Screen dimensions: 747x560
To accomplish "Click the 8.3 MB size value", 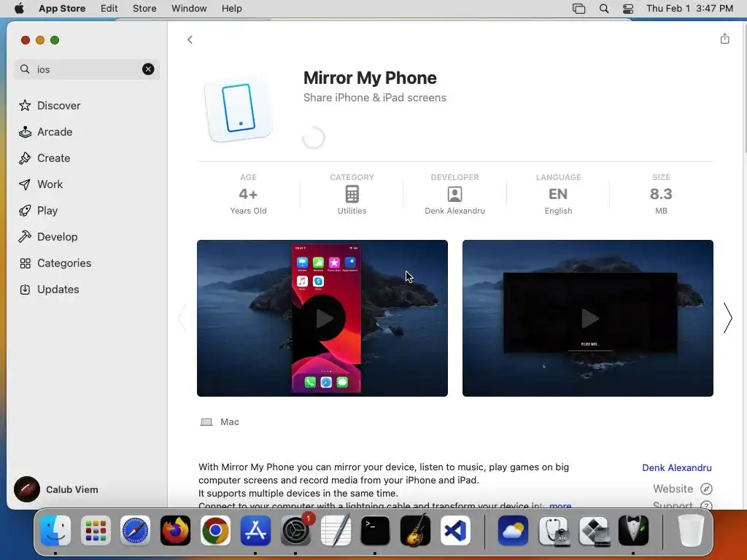I will 661,194.
